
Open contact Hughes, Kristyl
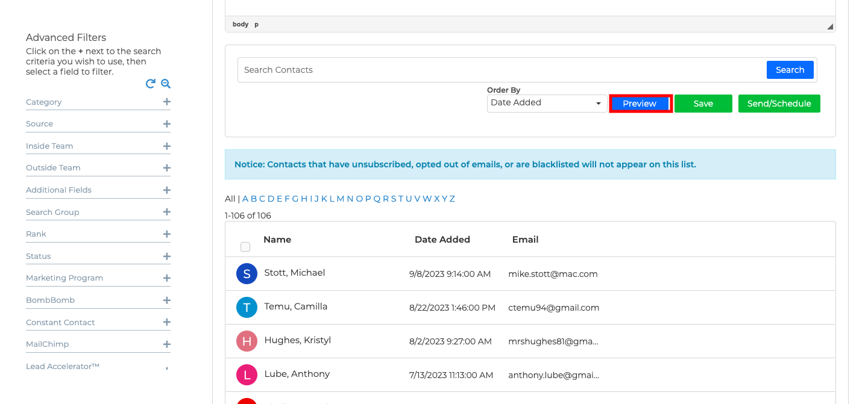[x=298, y=340]
